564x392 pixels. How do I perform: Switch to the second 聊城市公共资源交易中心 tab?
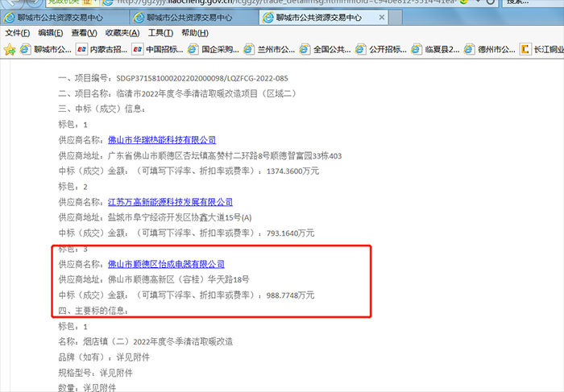coord(194,17)
